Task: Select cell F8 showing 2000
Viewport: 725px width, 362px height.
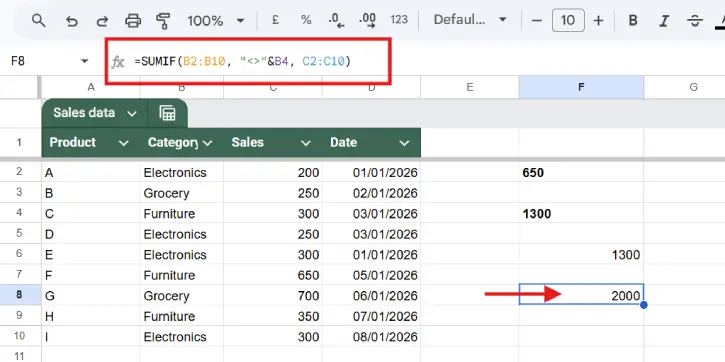Action: coord(581,295)
